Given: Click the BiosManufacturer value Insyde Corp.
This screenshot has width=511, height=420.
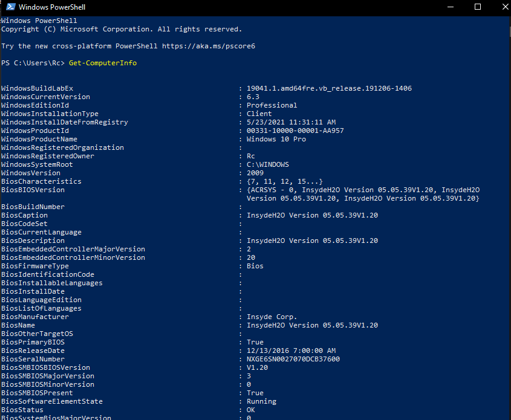Looking at the screenshot, I should [x=272, y=317].
